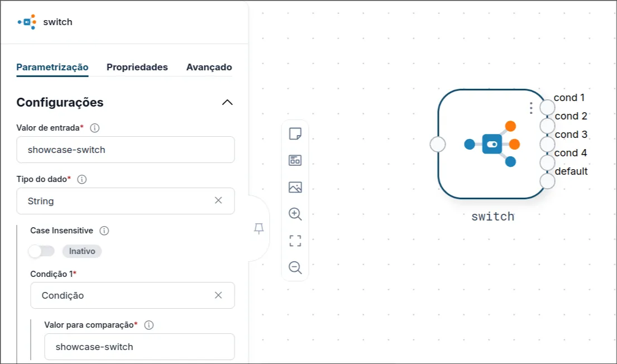617x364 pixels.
Task: Click the default output connector
Action: pyautogui.click(x=547, y=181)
